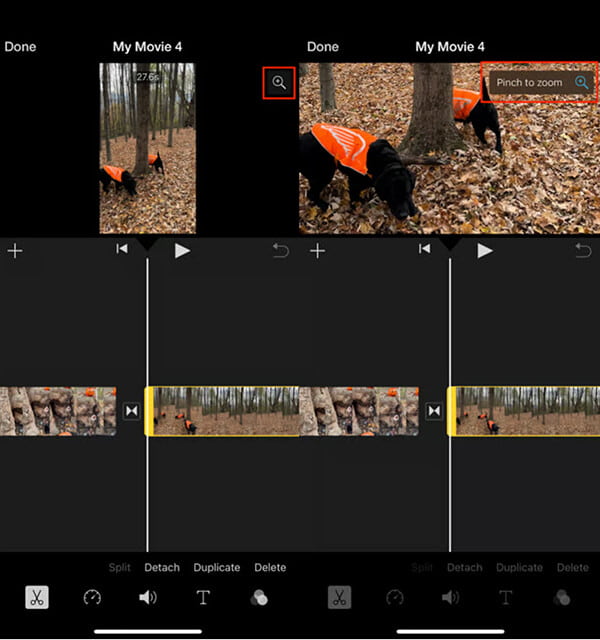Open filters circles tool in right screen
Viewport: 600px width, 640px height.
point(562,598)
